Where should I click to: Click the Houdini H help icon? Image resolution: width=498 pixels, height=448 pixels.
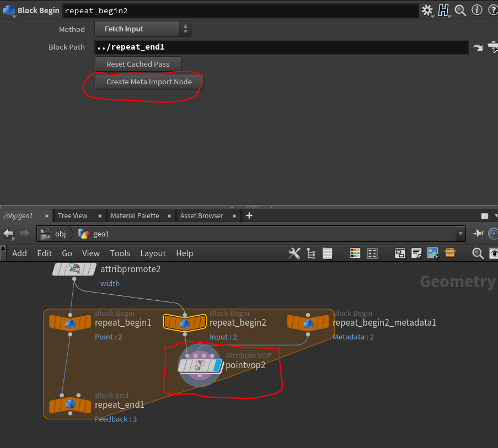click(x=443, y=10)
